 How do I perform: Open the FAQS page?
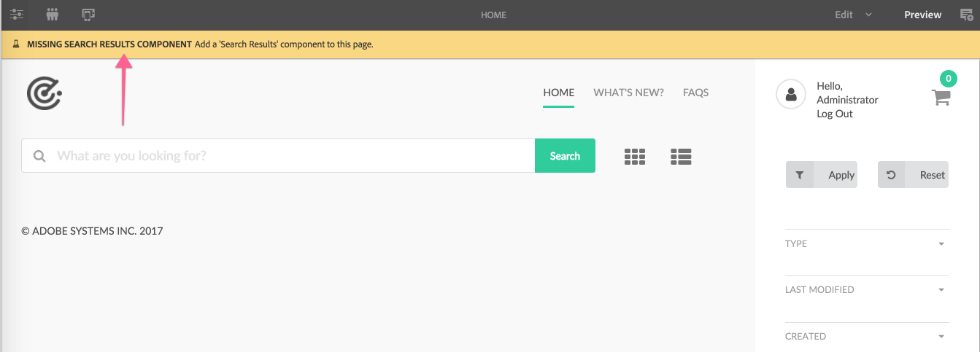click(696, 93)
